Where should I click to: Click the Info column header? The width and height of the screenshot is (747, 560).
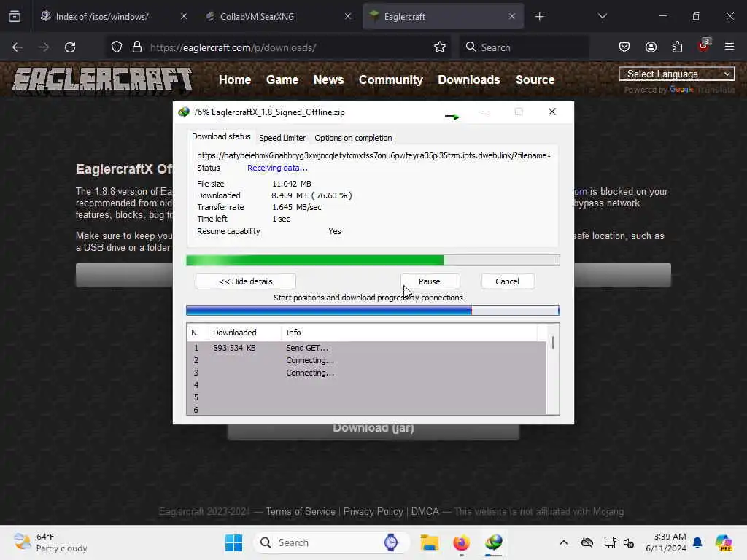click(409, 332)
